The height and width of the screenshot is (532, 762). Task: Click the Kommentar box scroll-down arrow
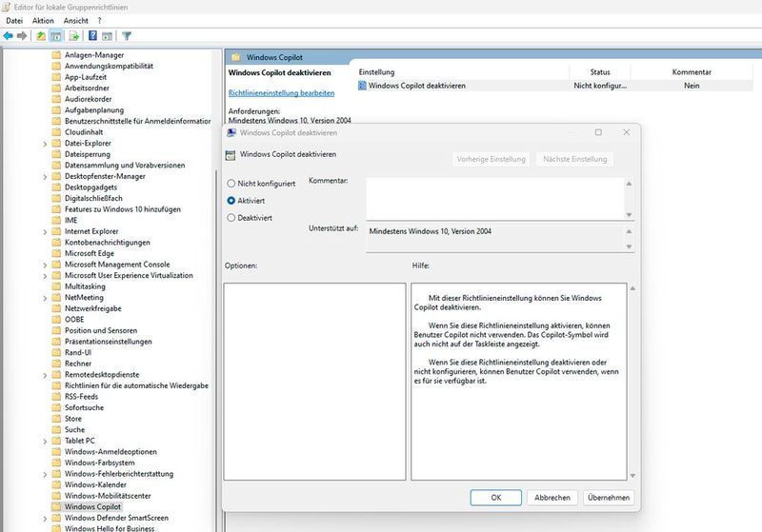click(629, 214)
